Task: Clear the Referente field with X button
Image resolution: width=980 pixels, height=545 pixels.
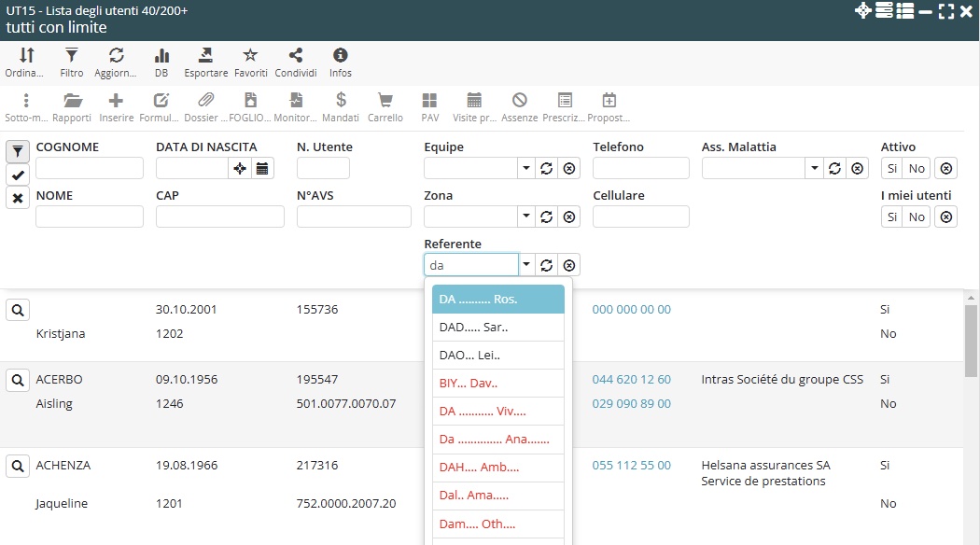Action: click(569, 265)
